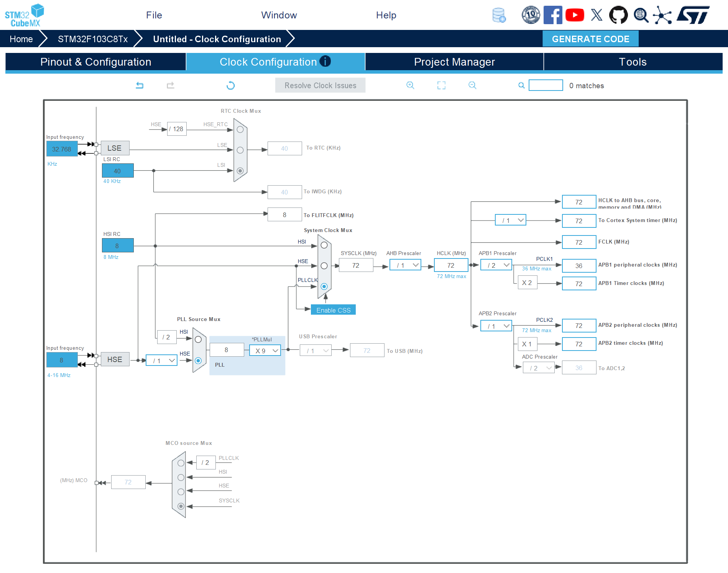728x573 pixels.
Task: Go to STM32F103C8Tx breadcrumb
Action: 93,39
